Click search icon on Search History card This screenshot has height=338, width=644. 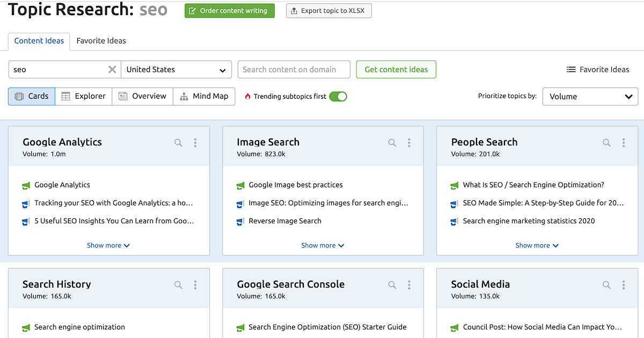pos(178,285)
